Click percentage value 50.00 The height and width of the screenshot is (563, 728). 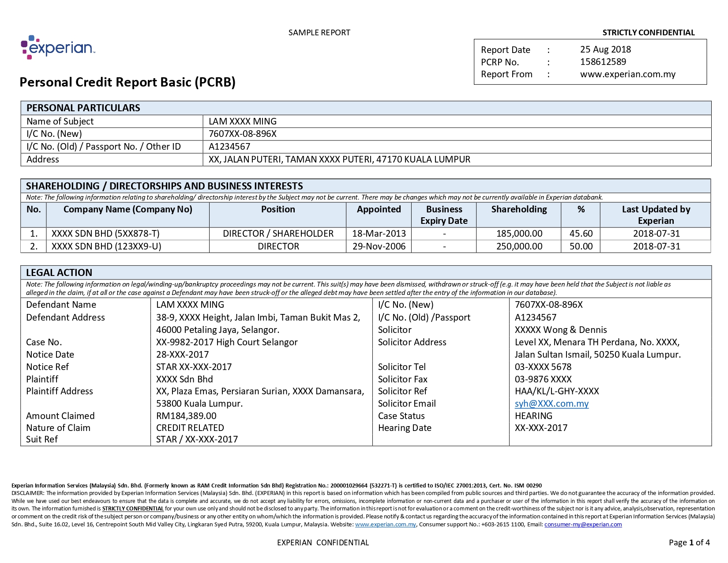(x=581, y=246)
